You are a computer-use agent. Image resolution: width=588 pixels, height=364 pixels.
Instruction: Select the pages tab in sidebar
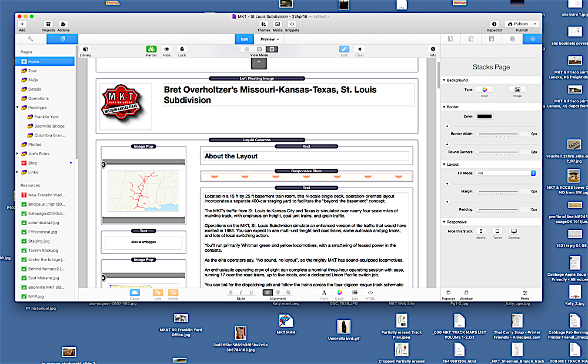coord(63,39)
